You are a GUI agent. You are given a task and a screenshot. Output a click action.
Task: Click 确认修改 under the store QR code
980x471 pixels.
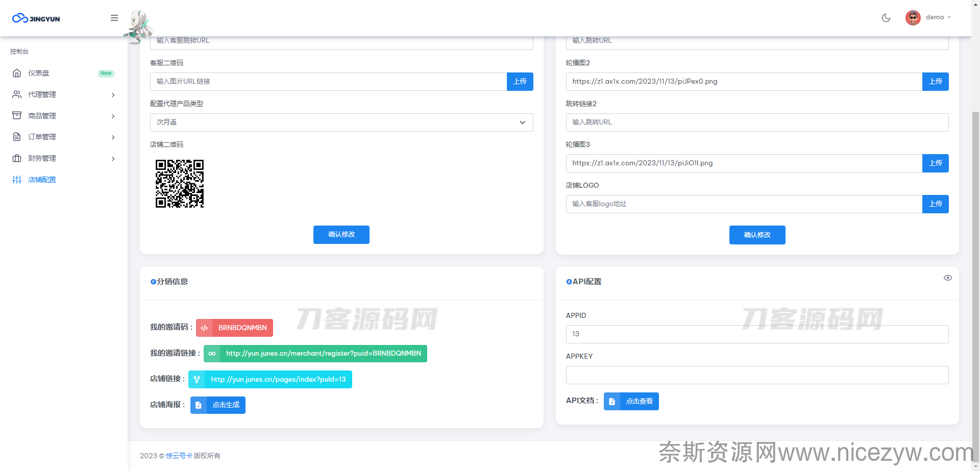tap(341, 235)
